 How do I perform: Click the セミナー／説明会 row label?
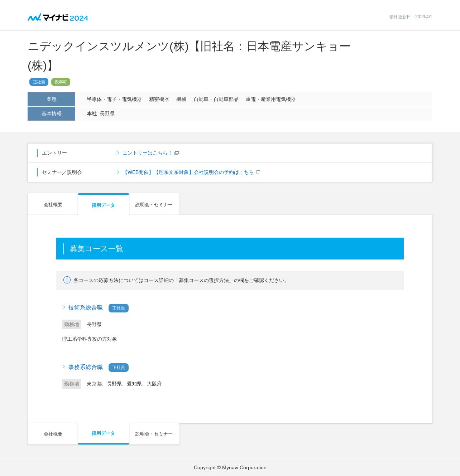coord(62,172)
